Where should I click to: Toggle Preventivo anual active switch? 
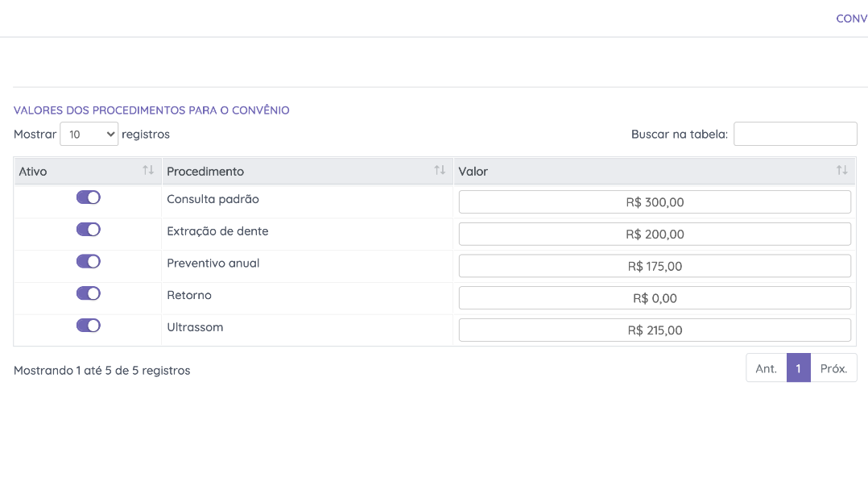89,261
